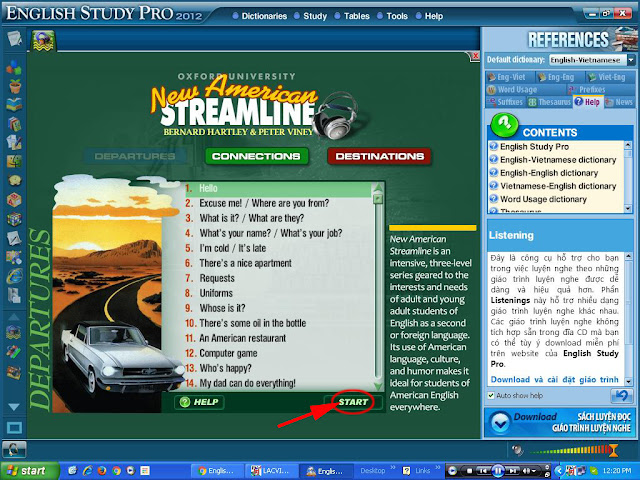
Task: Launch the Internet Explorer sidebar icon
Action: click(x=14, y=277)
